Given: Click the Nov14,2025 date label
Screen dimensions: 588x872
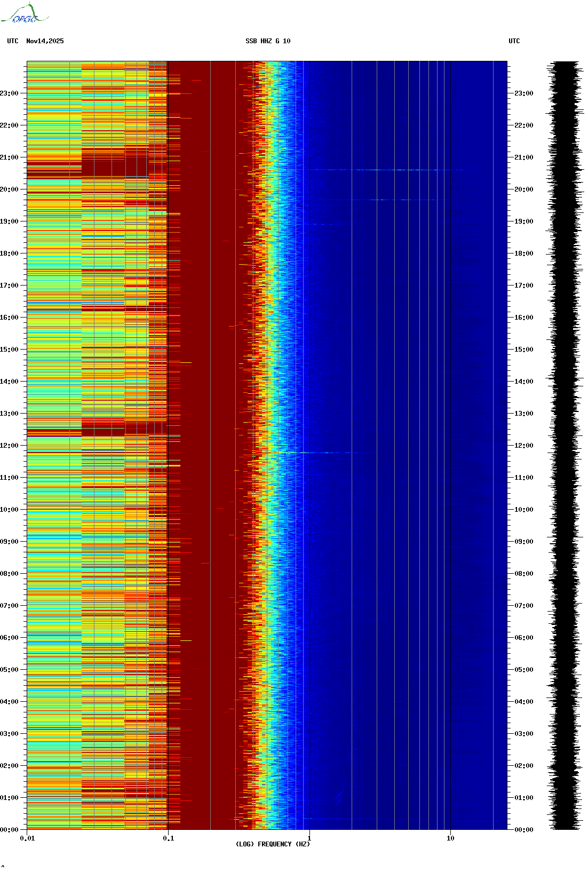Looking at the screenshot, I should click(x=45, y=41).
